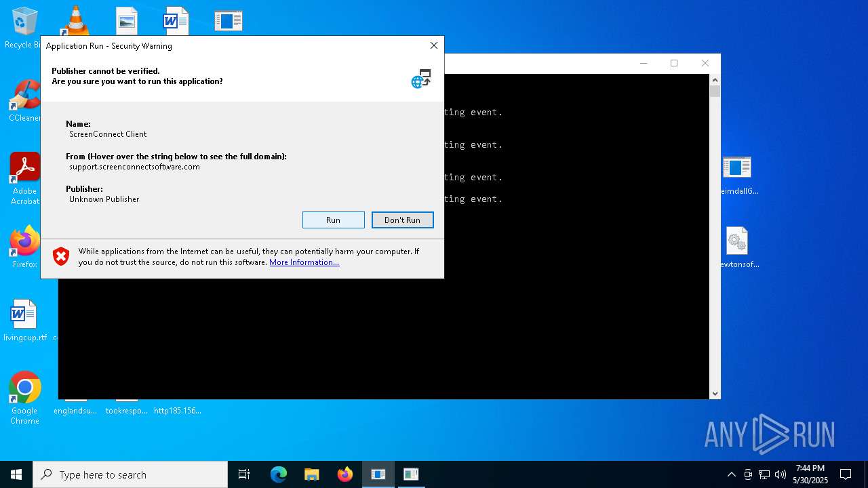Select the gear file ending in ewtonsof...
This screenshot has height=488, width=868.
click(738, 247)
